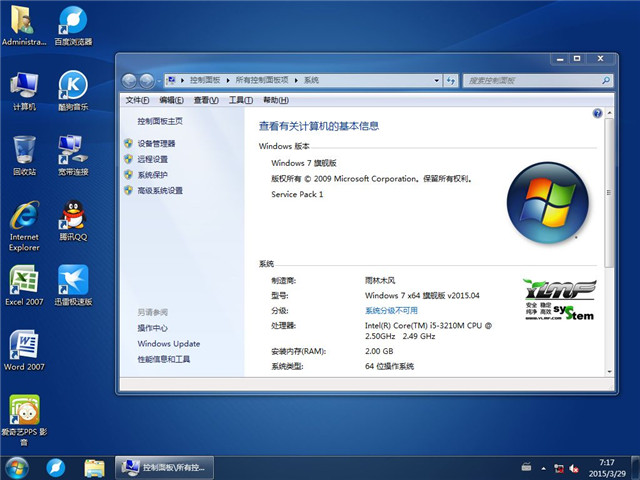Go to 控制面板主页 link
Screen dimensions: 640x480
pyautogui.click(x=160, y=121)
